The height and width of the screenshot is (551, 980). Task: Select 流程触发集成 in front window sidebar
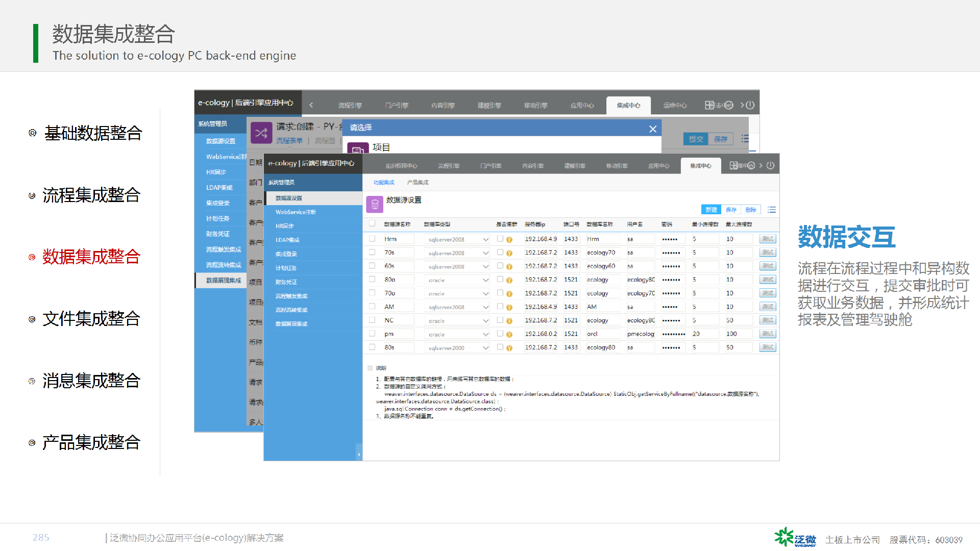(x=313, y=296)
